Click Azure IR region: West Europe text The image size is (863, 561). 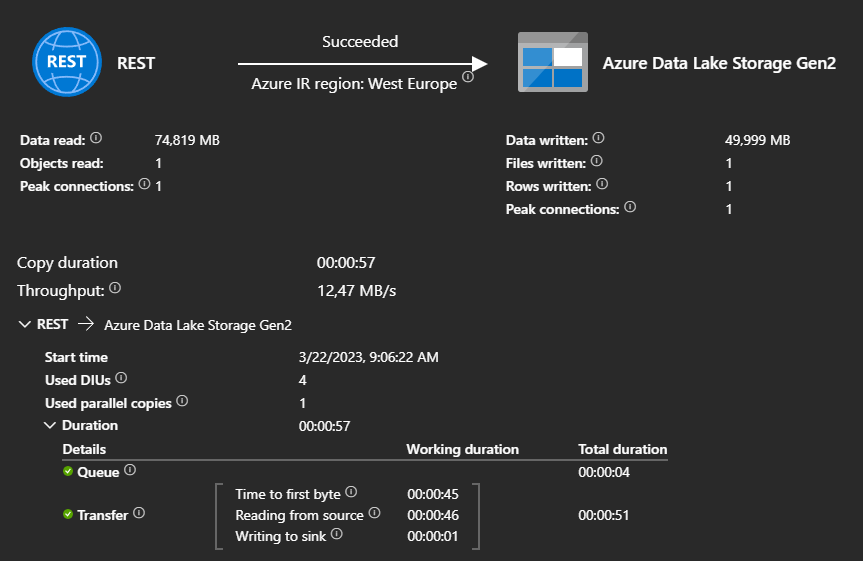[354, 84]
